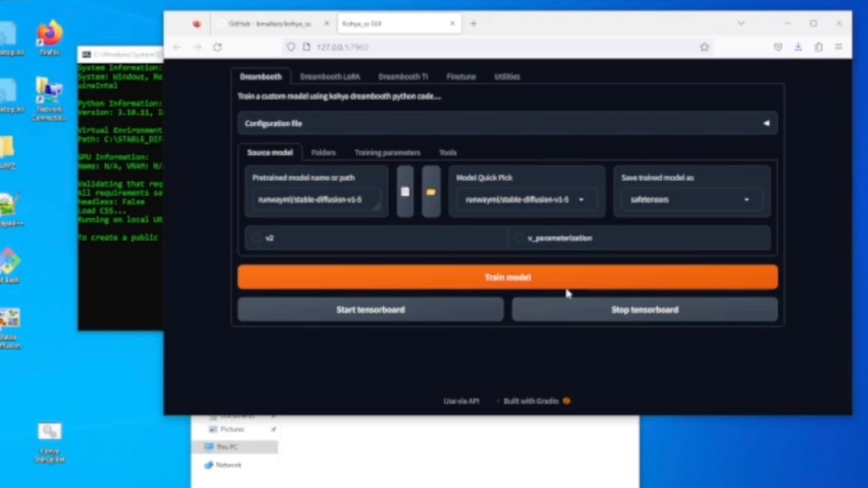Click the folder icon beside pretrained model path
This screenshot has width=868, height=488.
pyautogui.click(x=431, y=192)
